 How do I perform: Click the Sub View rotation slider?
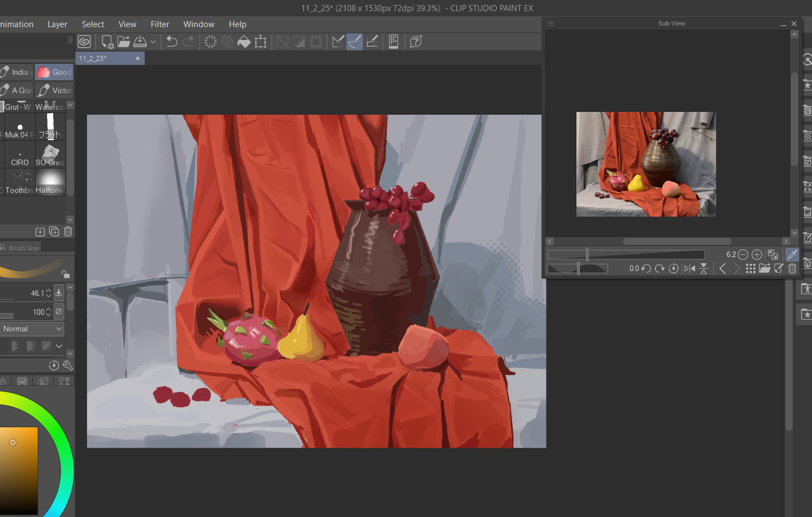tap(578, 269)
